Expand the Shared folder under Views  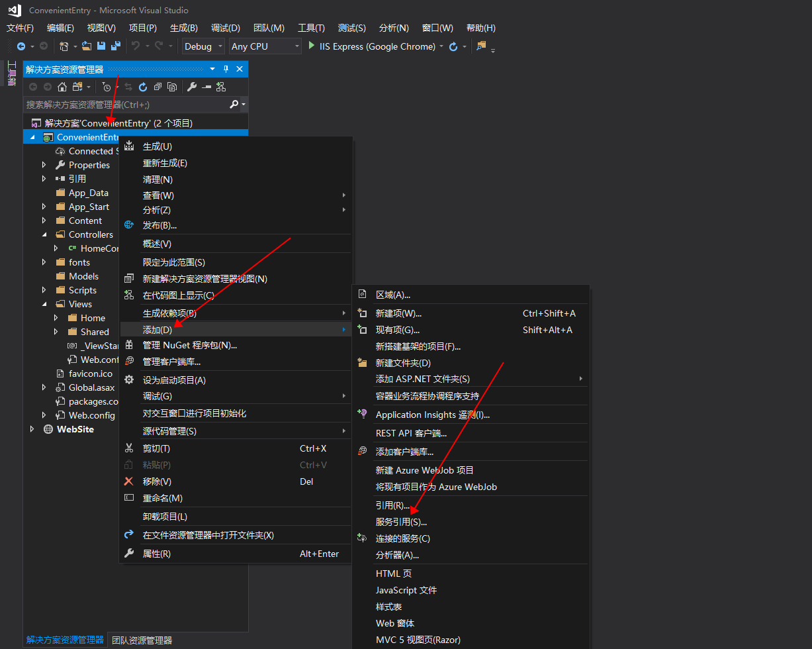[56, 332]
